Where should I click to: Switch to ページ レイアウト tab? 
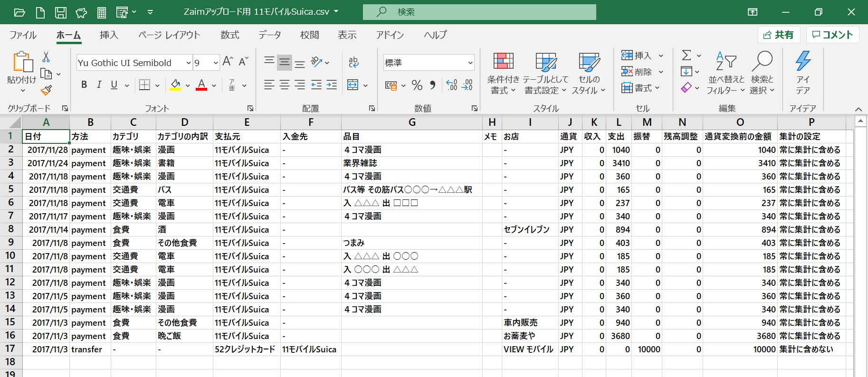[169, 35]
